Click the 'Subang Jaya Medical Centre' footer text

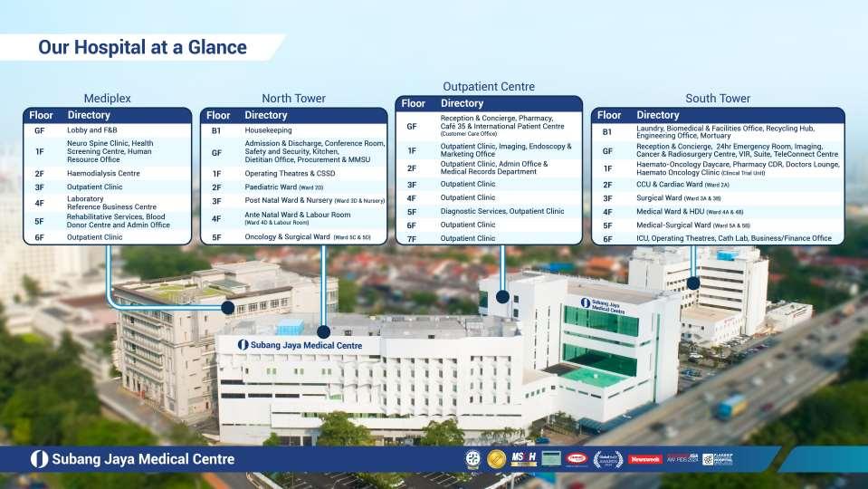143,459
